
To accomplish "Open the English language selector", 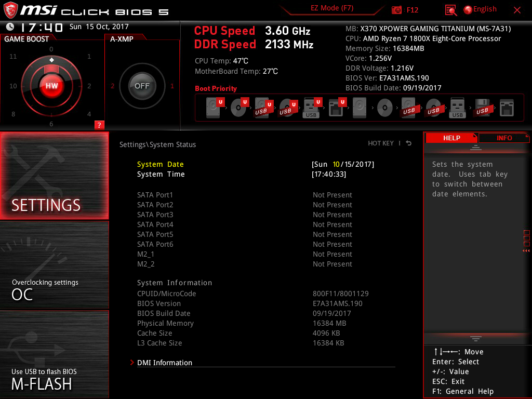I will tap(485, 9).
